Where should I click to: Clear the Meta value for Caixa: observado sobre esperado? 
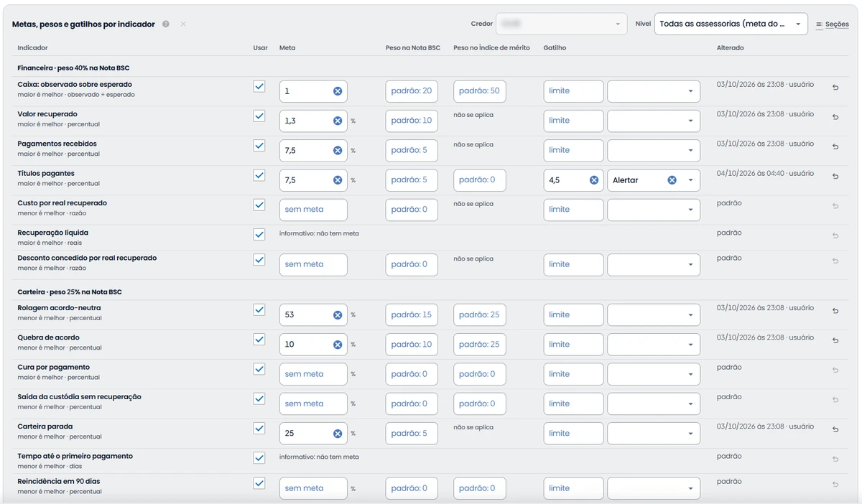(x=338, y=91)
